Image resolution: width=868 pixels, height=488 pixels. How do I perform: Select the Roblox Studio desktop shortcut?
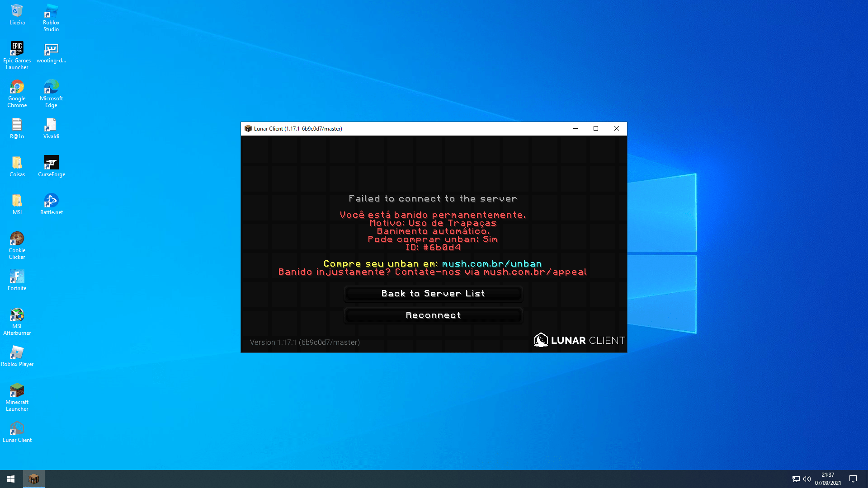pos(51,18)
